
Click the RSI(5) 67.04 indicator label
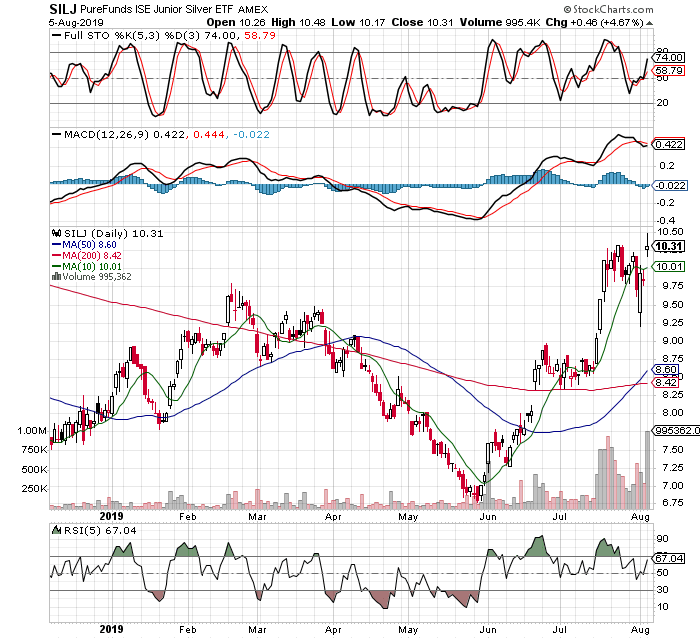point(101,530)
